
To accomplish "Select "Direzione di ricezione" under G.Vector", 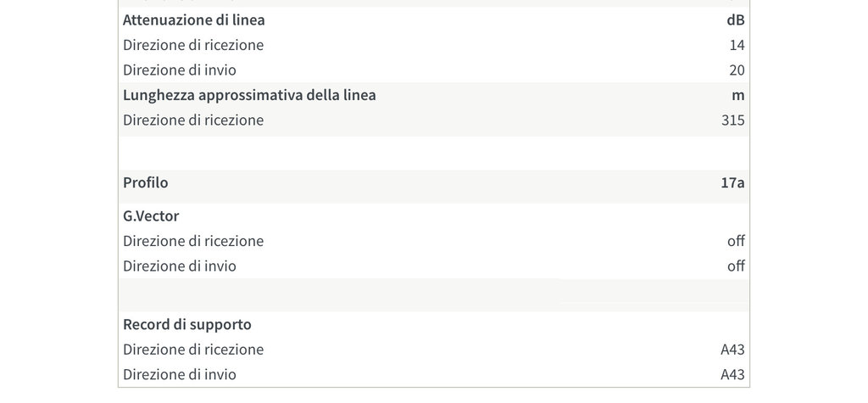I will pyautogui.click(x=193, y=241).
